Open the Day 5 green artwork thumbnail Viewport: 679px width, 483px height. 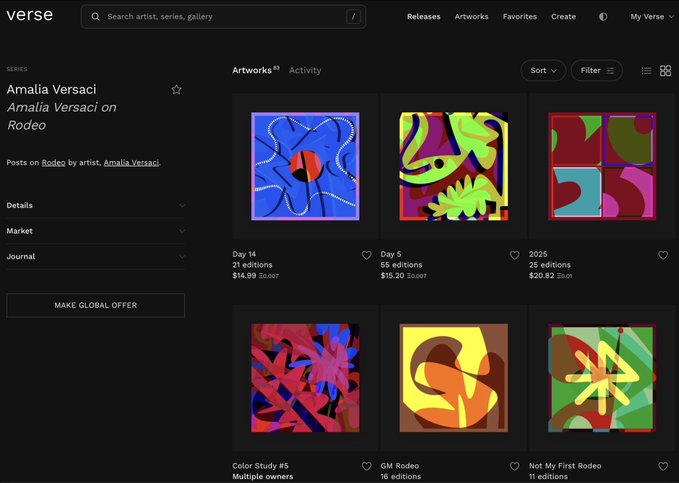[453, 166]
